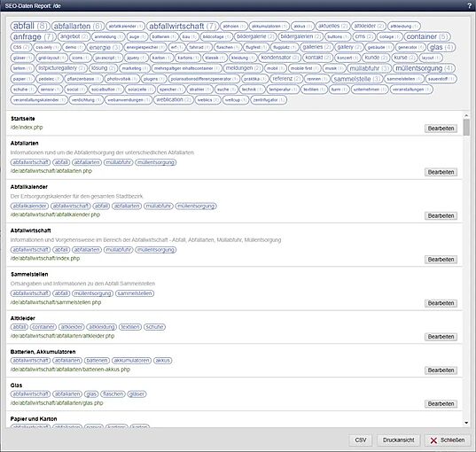Select the 'webanwendungen (1)' tag in the cloud

pyautogui.click(x=129, y=100)
